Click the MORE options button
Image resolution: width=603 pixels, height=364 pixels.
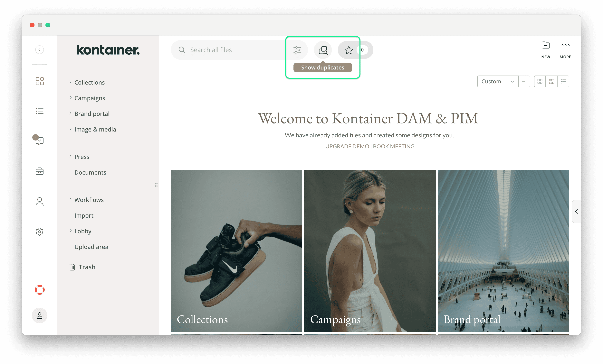point(566,50)
